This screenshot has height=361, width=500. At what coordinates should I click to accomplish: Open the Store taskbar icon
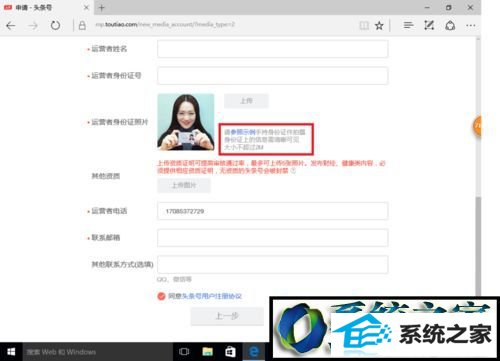[x=230, y=352]
